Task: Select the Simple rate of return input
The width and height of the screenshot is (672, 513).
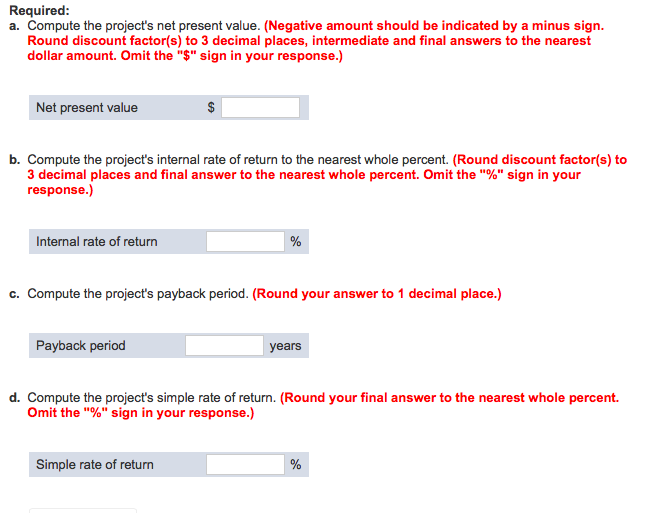Action: point(245,465)
